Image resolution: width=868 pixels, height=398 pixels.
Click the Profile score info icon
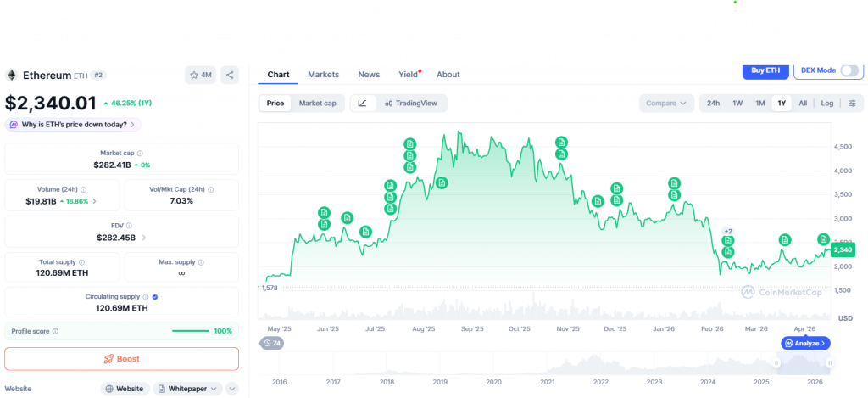click(x=55, y=332)
